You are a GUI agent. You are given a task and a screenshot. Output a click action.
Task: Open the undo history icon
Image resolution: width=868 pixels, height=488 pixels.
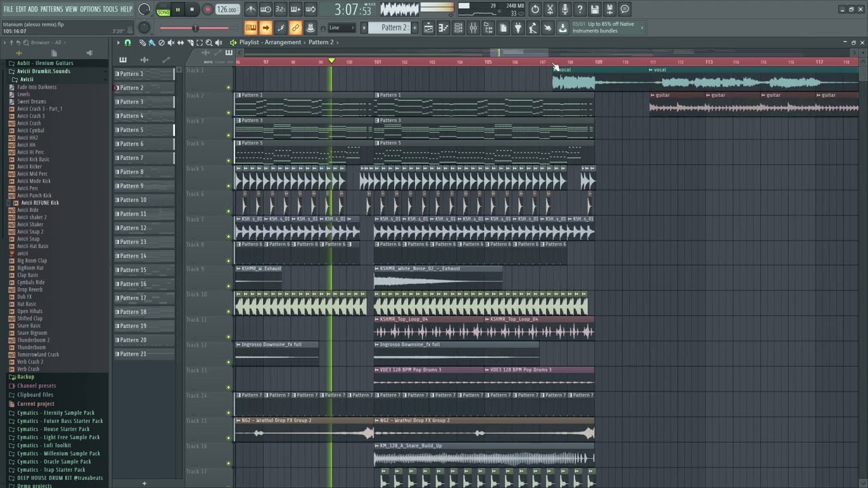535,9
